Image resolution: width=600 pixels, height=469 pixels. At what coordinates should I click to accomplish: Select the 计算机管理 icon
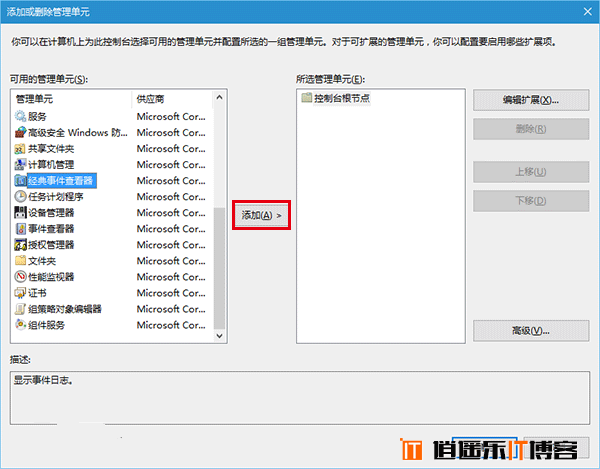[20, 164]
